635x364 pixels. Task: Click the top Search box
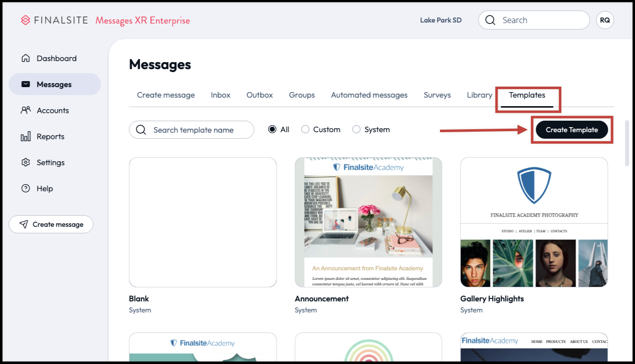point(534,21)
